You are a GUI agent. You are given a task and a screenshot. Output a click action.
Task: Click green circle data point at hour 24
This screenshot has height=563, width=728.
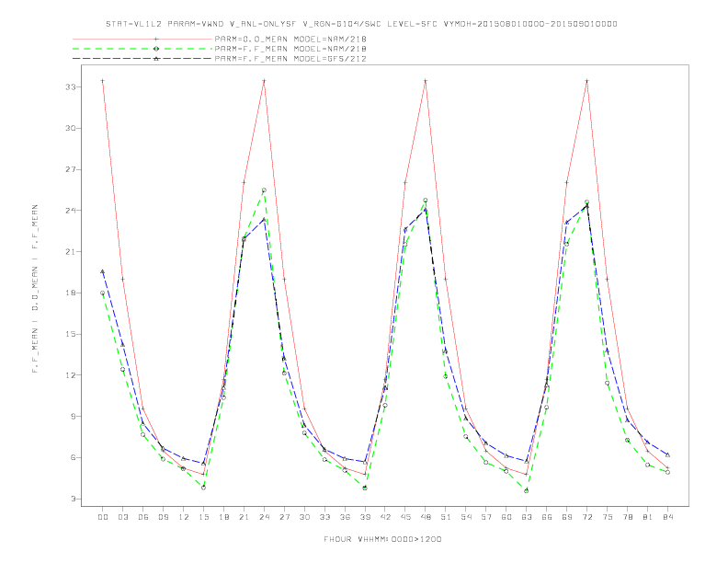point(264,190)
